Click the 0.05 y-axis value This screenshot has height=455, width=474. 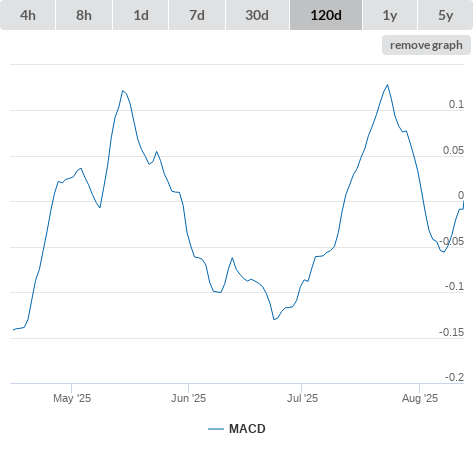click(453, 150)
